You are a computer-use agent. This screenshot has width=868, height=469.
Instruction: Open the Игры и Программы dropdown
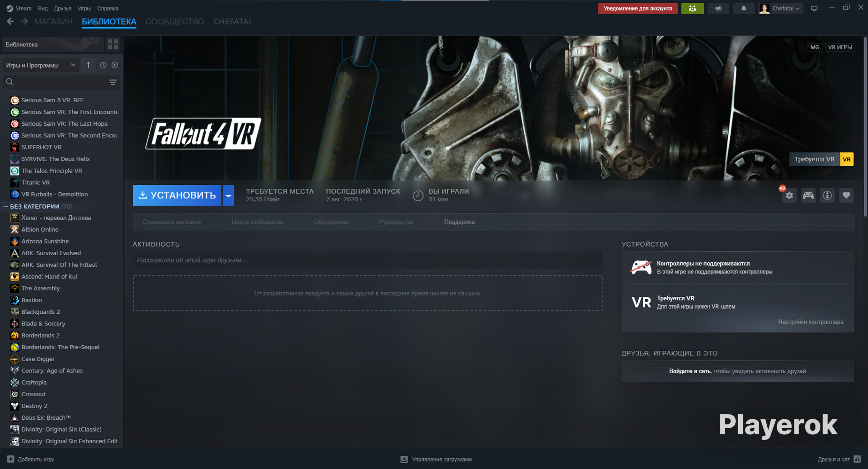coord(40,65)
